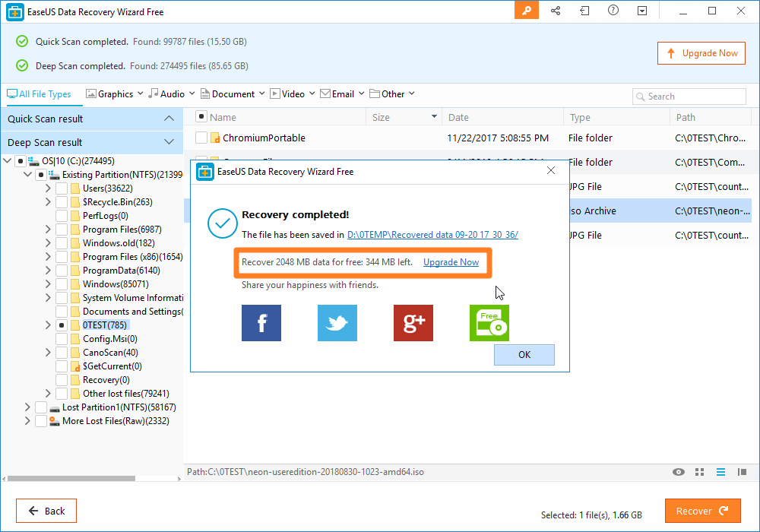Click the Back button
This screenshot has width=760, height=532.
46,511
